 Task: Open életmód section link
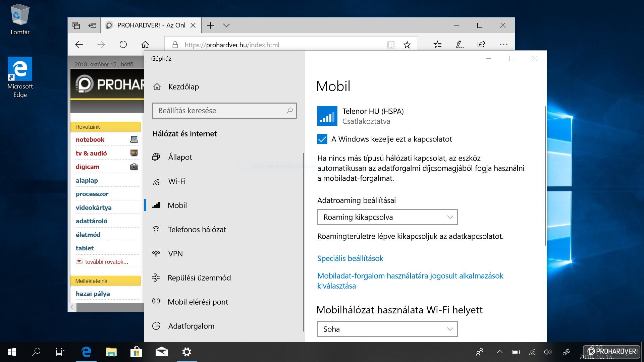point(88,235)
